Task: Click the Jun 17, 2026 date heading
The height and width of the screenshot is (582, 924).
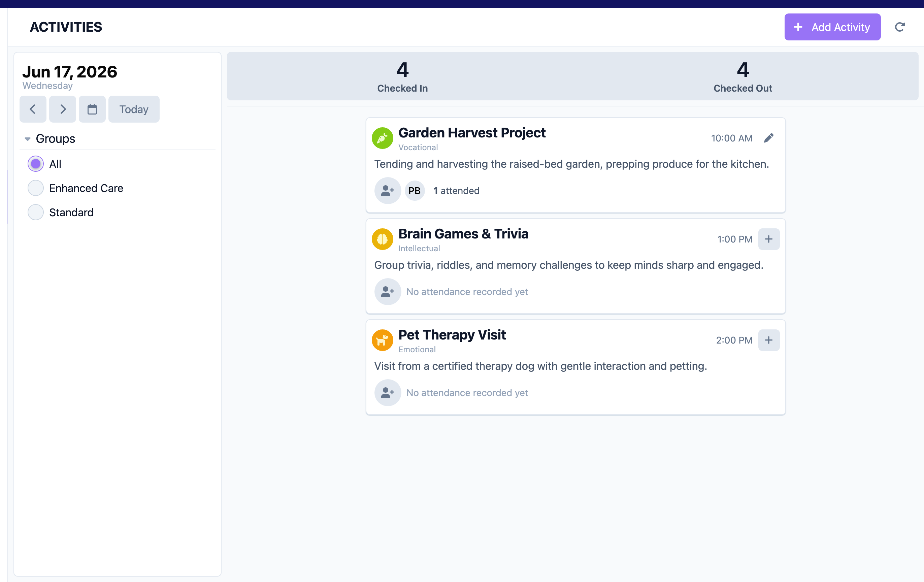Action: (69, 72)
